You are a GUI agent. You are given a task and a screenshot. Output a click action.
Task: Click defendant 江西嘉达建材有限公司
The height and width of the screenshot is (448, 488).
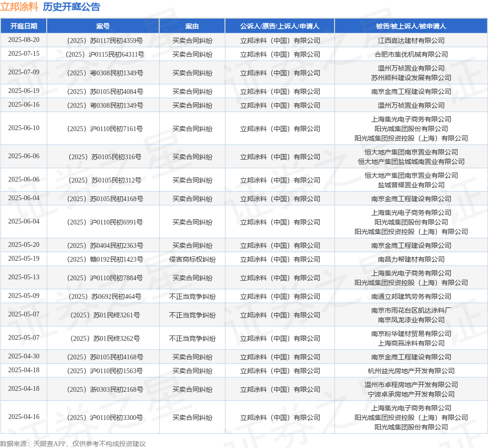[x=411, y=41]
